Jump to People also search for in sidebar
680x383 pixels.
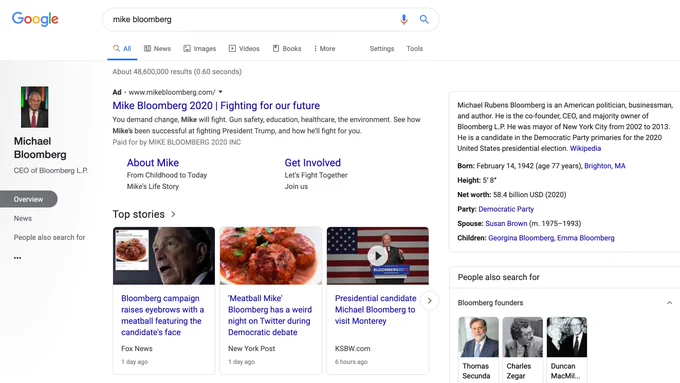(x=49, y=237)
